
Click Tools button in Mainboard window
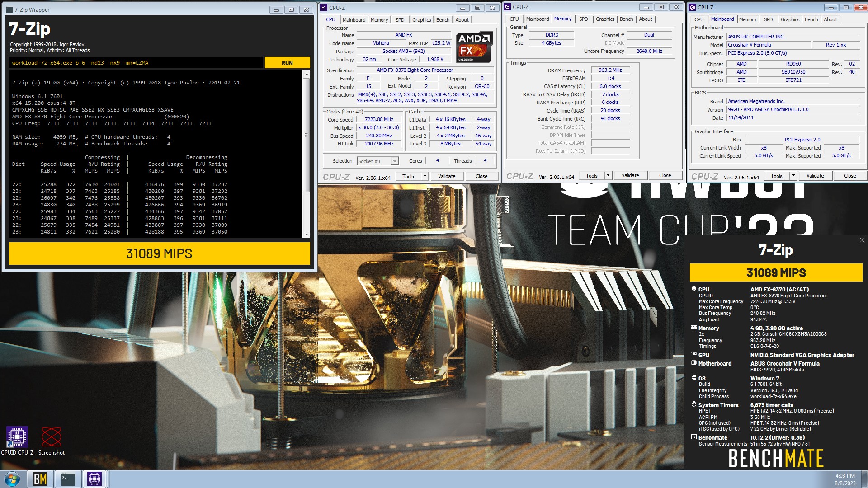pyautogui.click(x=777, y=176)
